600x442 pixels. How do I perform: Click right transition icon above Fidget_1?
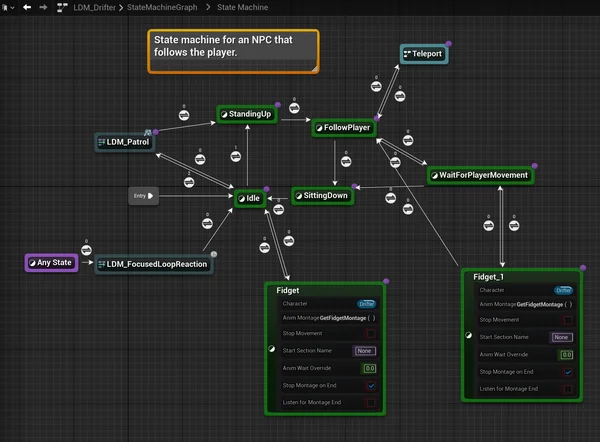click(514, 226)
